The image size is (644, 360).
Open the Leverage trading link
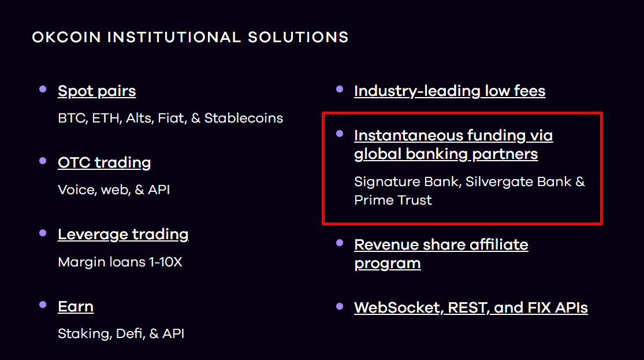point(123,235)
